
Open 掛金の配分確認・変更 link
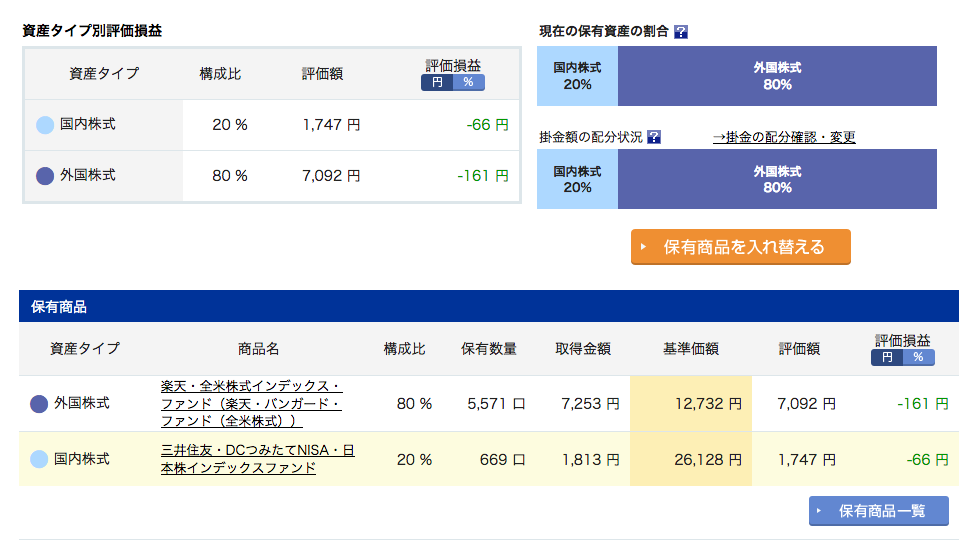[784, 137]
